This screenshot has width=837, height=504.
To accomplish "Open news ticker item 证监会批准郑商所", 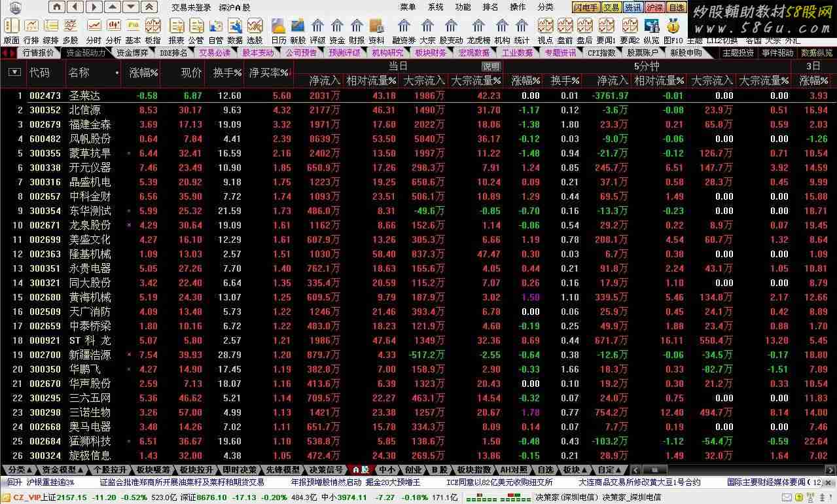I will 182,482.
